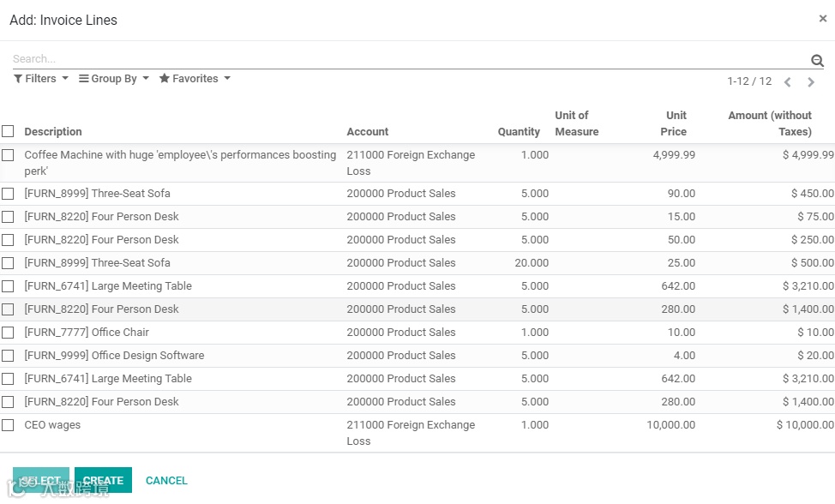Viewport: 835px width, 504px height.
Task: Sort by the Description column header
Action: point(53,132)
